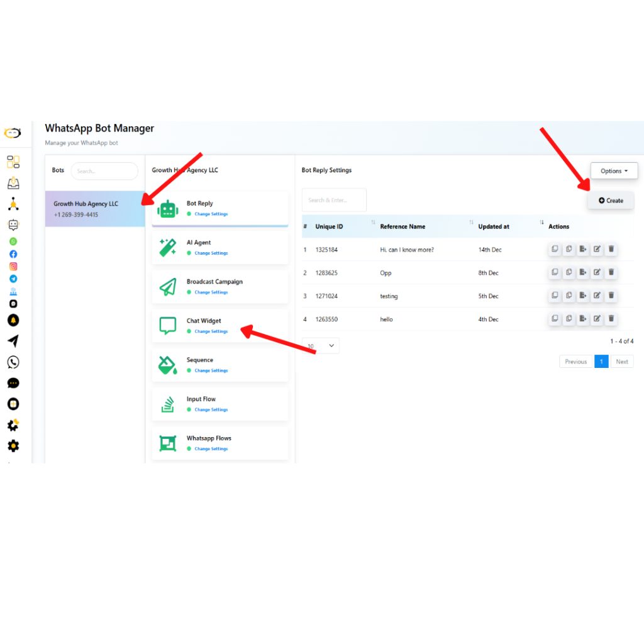Click the gear settings icon in sidebar
644x644 pixels.
pyautogui.click(x=13, y=446)
